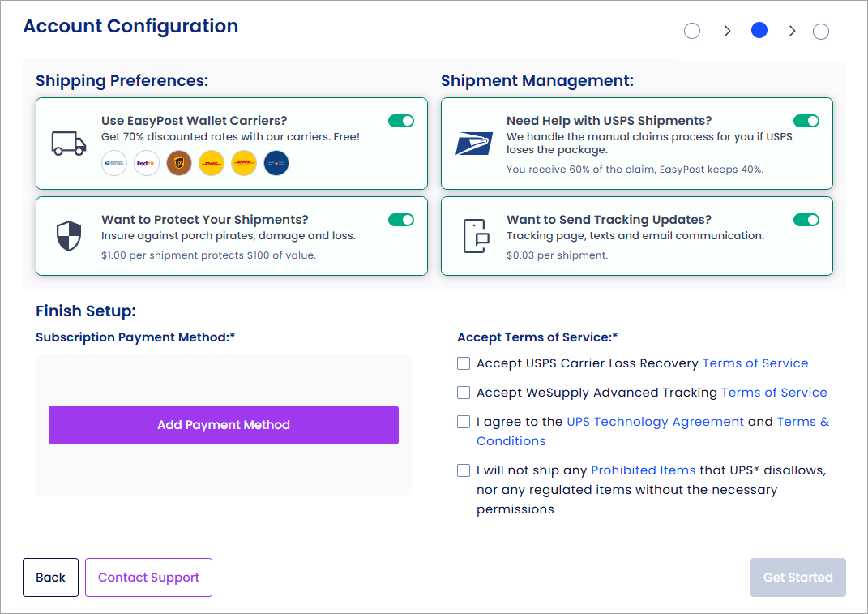Go Back to previous step
Screen dimensions: 868x614
[50, 578]
